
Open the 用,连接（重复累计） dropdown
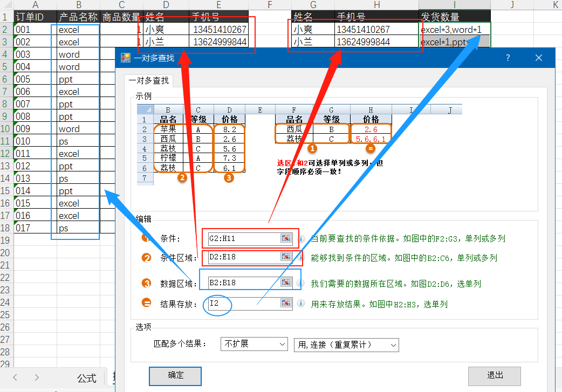(346, 345)
